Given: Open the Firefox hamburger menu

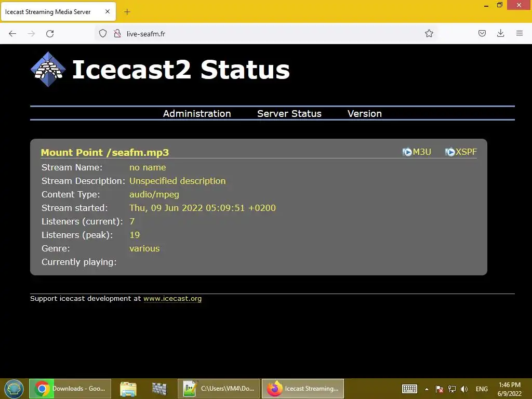Looking at the screenshot, I should pyautogui.click(x=520, y=33).
